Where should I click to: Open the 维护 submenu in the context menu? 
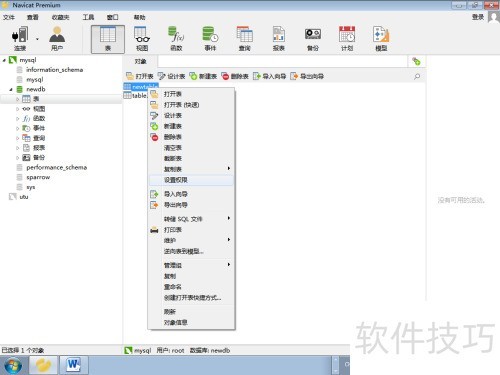tap(191, 240)
